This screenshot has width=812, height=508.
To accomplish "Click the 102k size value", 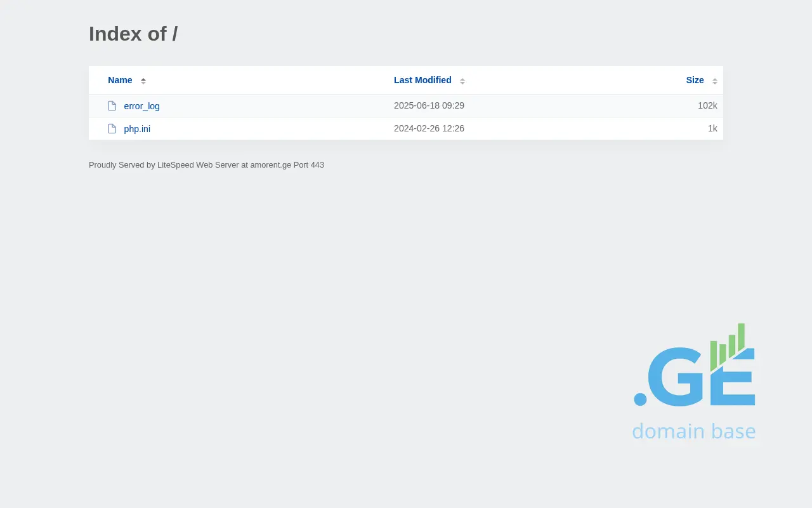I will point(707,105).
